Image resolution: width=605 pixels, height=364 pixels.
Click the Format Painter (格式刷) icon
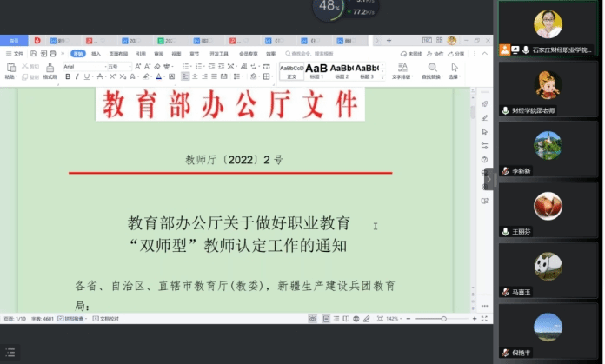pyautogui.click(x=50, y=70)
